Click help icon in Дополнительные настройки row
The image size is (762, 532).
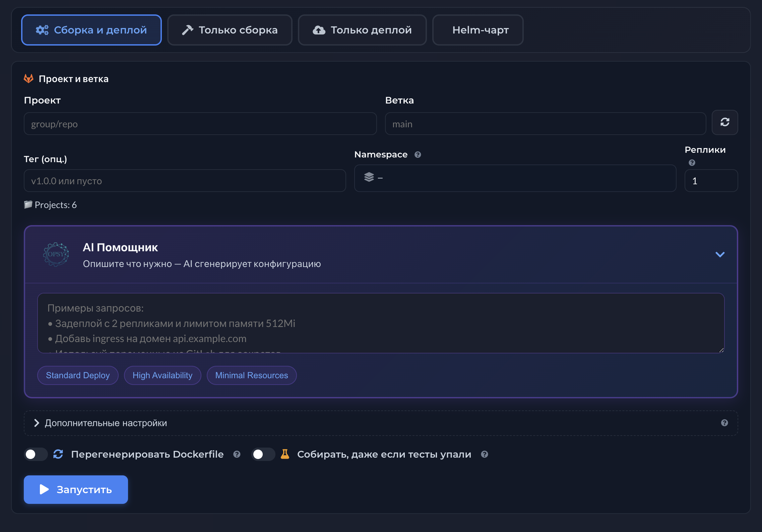[x=724, y=423]
